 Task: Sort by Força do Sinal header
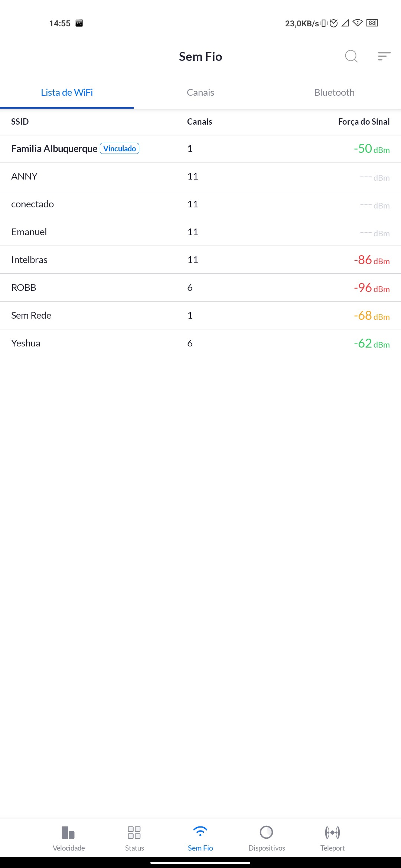[363, 122]
